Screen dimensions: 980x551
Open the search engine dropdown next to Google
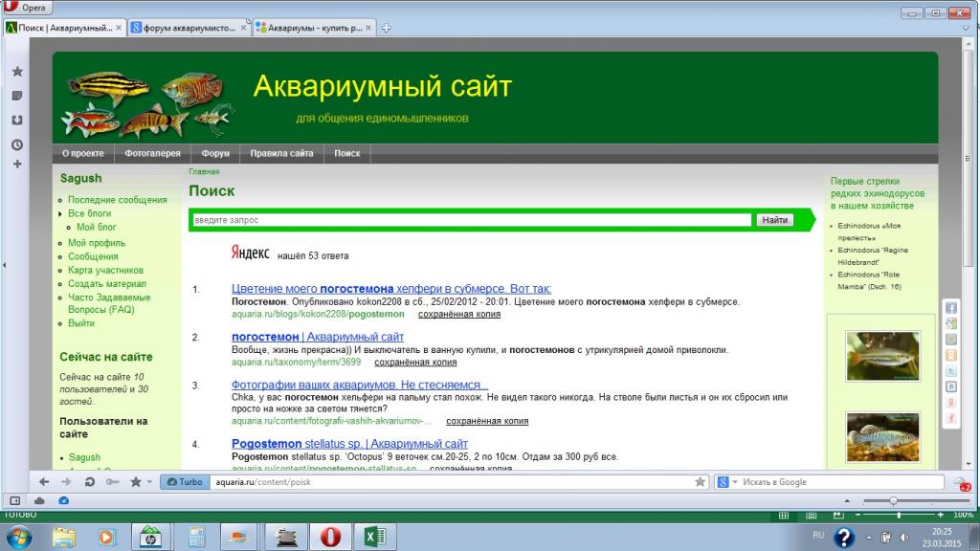click(735, 482)
